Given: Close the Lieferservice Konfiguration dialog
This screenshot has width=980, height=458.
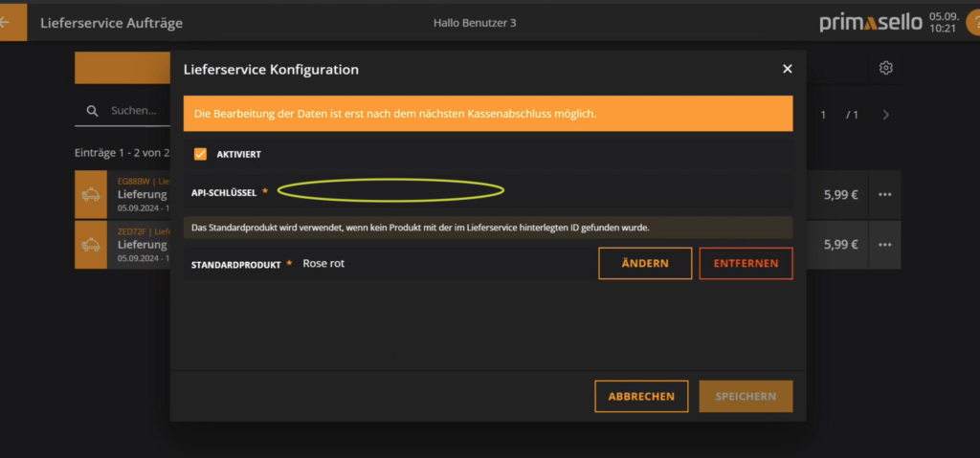Looking at the screenshot, I should 788,69.
